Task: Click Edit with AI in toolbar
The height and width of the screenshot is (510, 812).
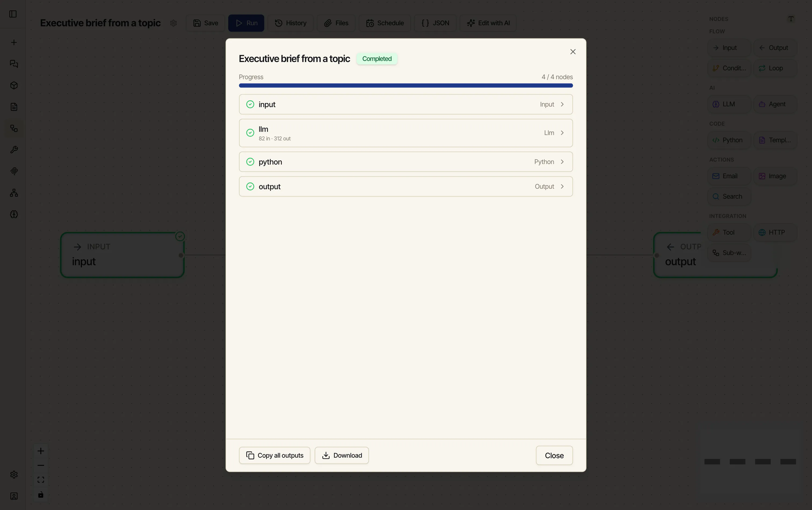Action: (x=488, y=23)
